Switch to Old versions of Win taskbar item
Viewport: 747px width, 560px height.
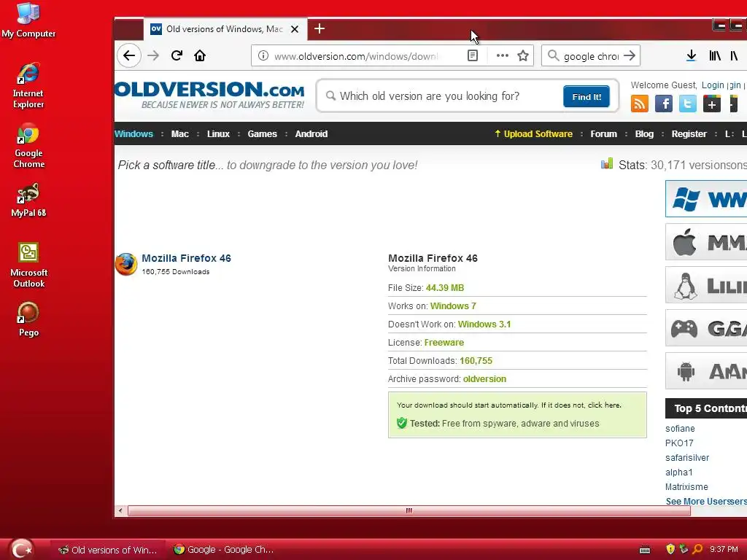[x=108, y=550]
